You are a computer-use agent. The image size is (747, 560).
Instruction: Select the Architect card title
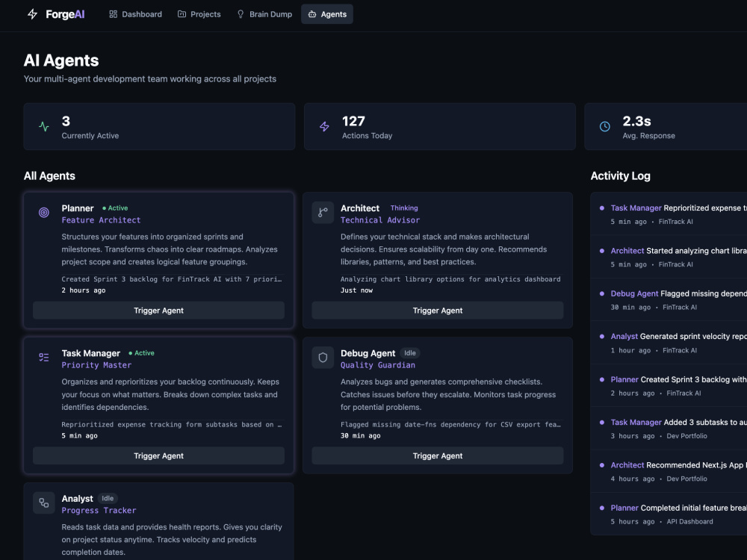pos(360,208)
